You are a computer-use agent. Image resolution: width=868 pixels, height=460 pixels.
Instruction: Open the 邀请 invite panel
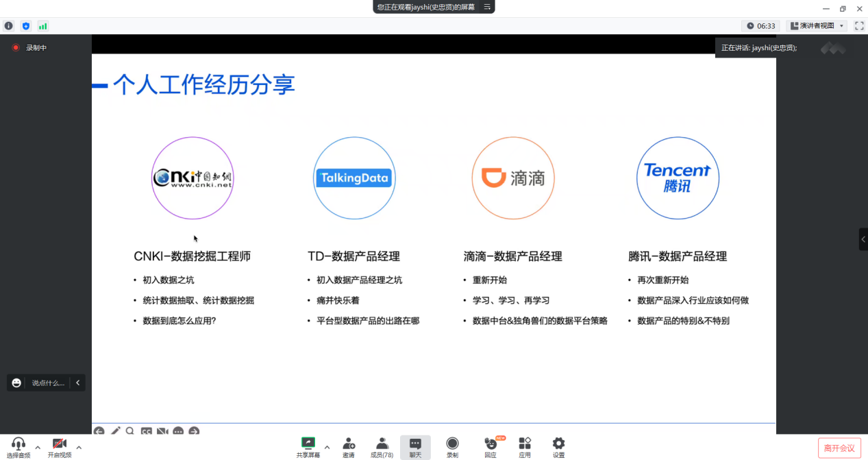(349, 446)
